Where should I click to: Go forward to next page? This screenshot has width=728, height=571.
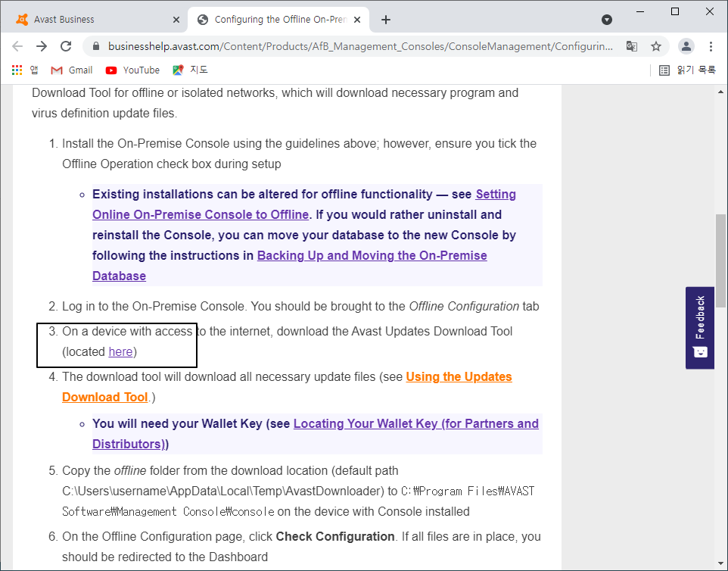click(x=42, y=46)
